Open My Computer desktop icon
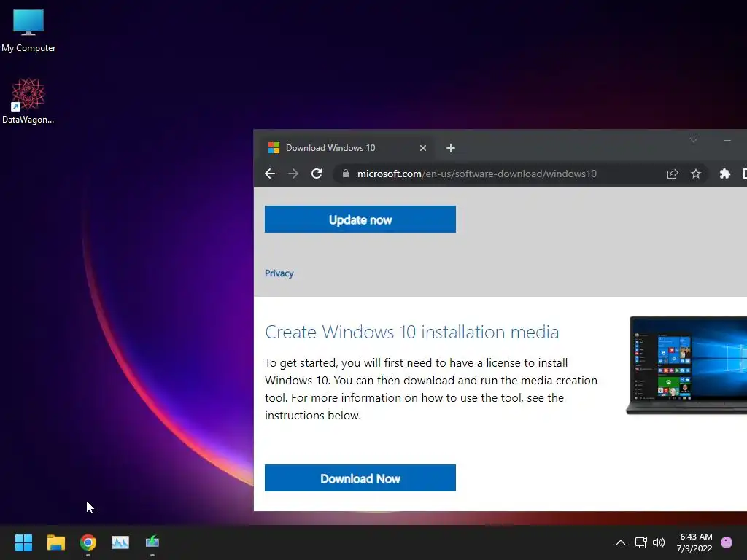This screenshot has height=560, width=747. pos(28,30)
